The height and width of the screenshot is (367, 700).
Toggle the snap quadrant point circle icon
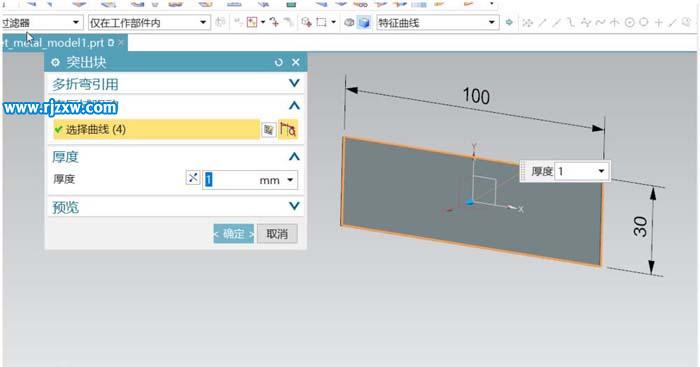click(x=643, y=22)
